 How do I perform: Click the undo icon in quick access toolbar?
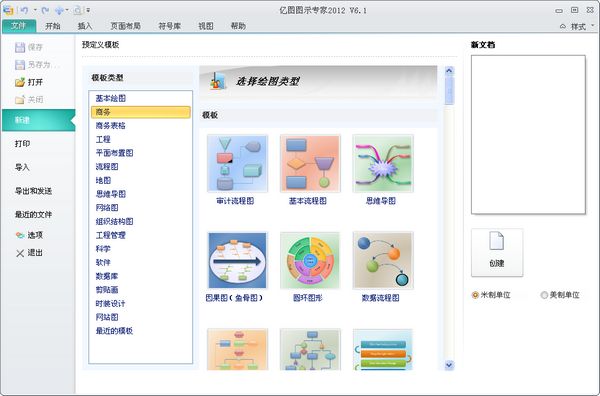coord(24,10)
